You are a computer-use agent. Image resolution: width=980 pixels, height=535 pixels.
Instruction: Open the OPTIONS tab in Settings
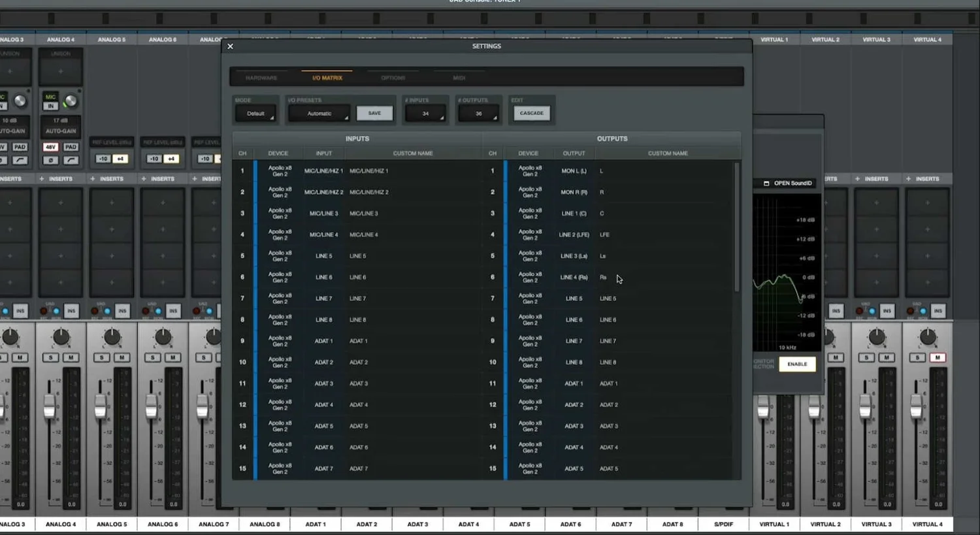click(x=393, y=77)
